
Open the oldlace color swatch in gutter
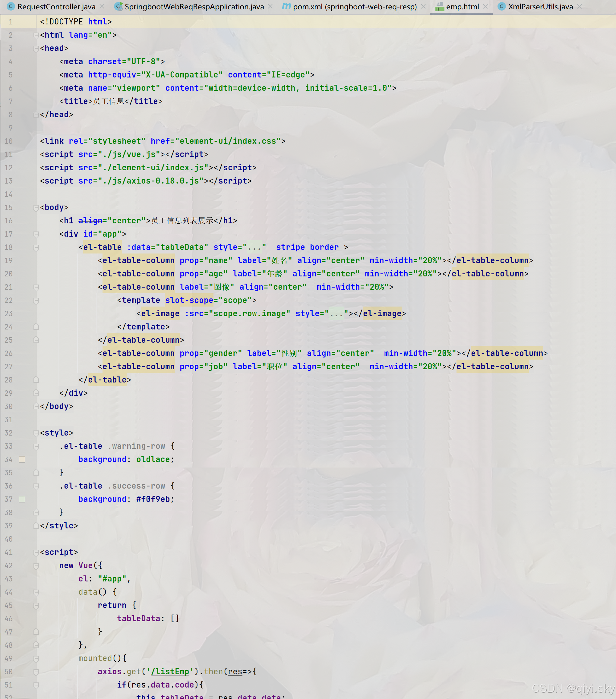pos(22,460)
